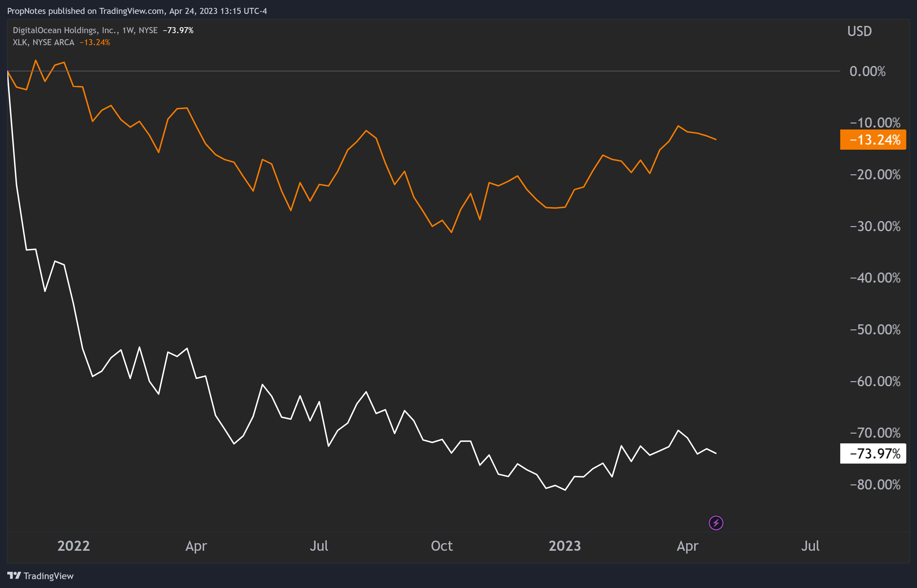Click the lightning bolt marker on the chart
917x588 pixels.
tap(717, 523)
